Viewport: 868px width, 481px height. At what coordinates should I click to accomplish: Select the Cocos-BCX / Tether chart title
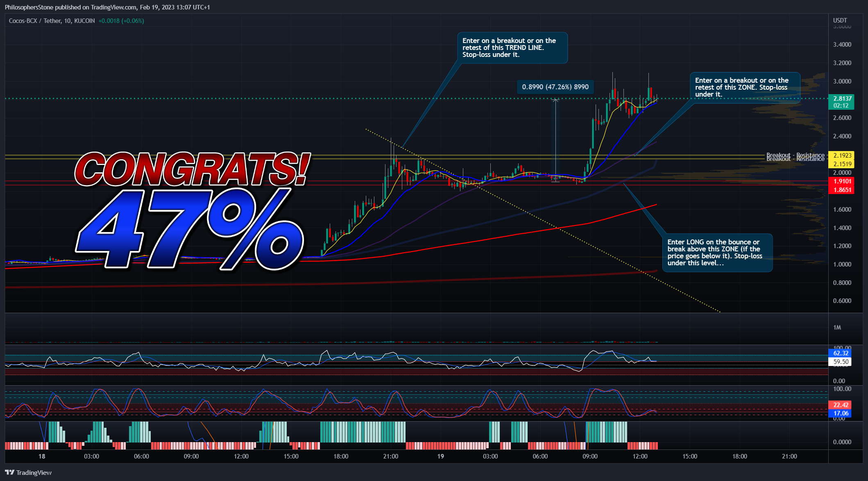click(x=52, y=21)
